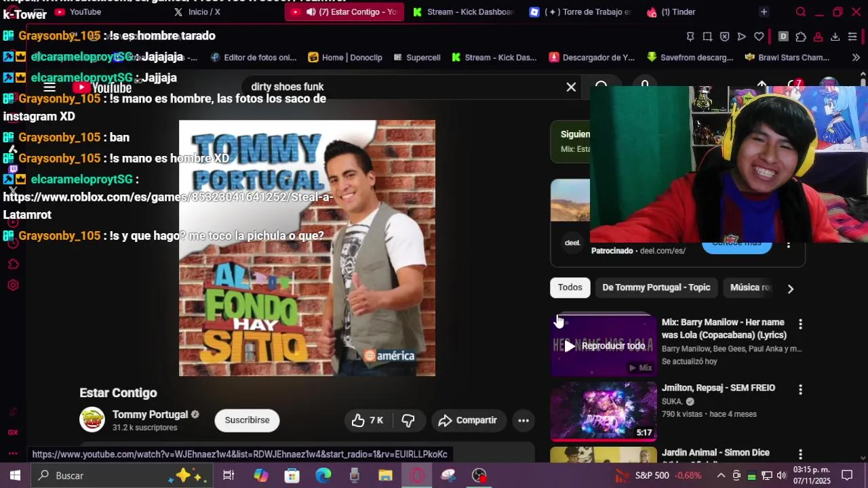868x488 pixels.
Task: Select the Estar Contigo active tab
Action: click(x=344, y=12)
